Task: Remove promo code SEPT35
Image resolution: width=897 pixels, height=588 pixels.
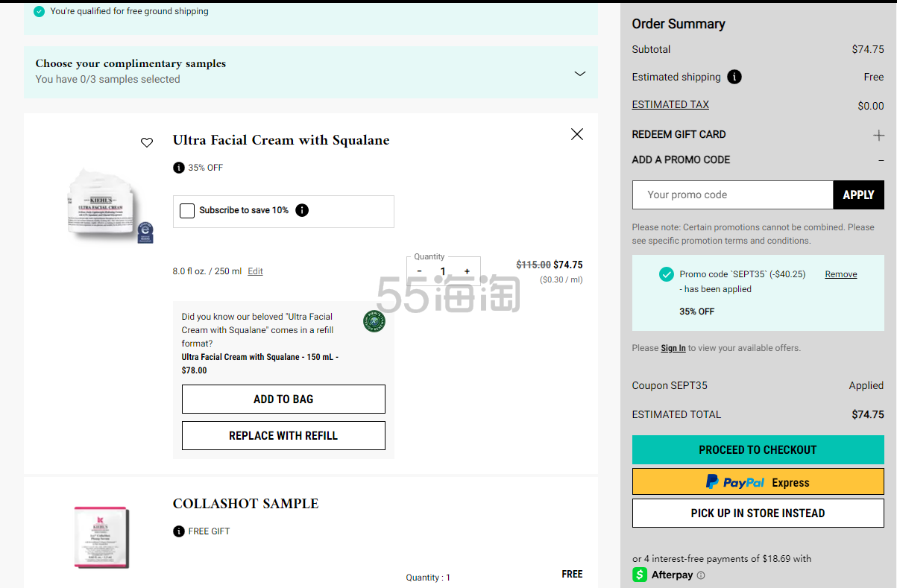Action: click(x=841, y=274)
